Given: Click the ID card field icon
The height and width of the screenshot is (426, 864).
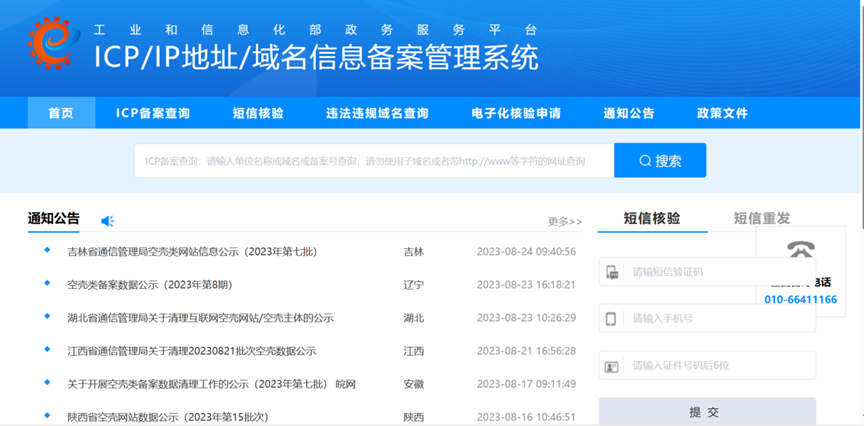Looking at the screenshot, I should coord(611,366).
